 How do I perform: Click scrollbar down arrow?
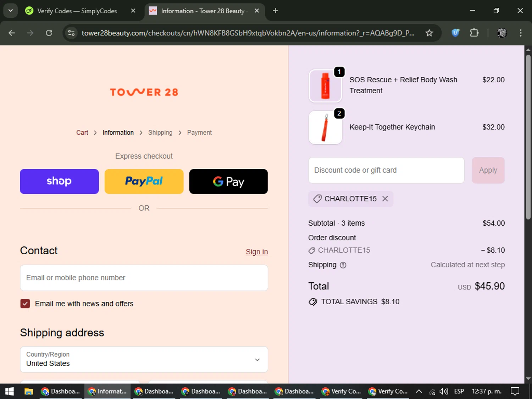pyautogui.click(x=528, y=379)
